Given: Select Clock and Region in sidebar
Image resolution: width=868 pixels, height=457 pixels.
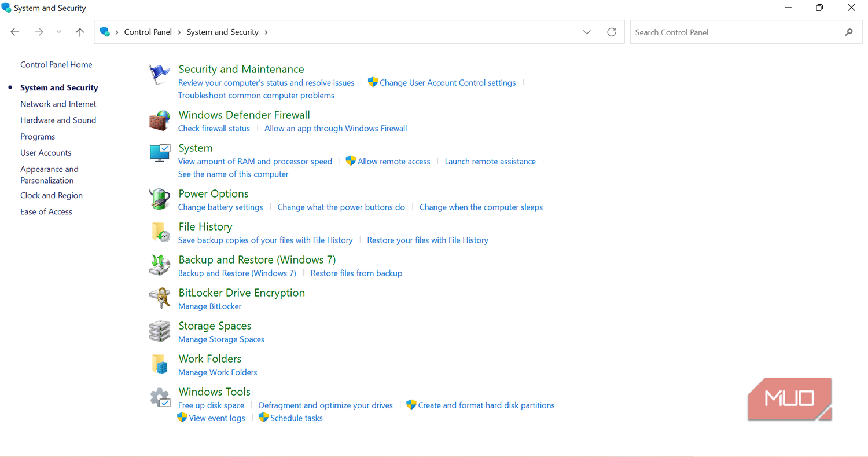Looking at the screenshot, I should point(52,196).
